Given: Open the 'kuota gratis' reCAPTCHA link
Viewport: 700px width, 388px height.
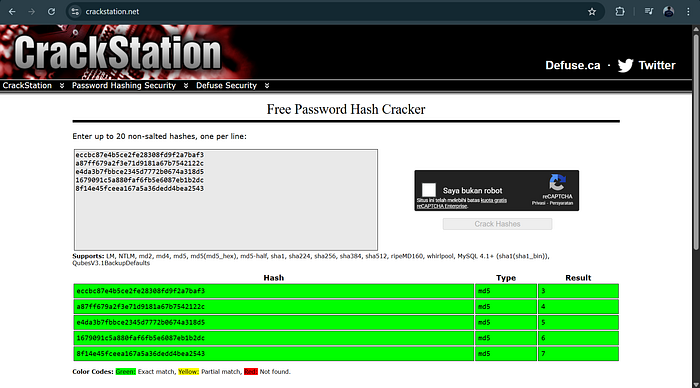Looking at the screenshot, I should [493, 200].
